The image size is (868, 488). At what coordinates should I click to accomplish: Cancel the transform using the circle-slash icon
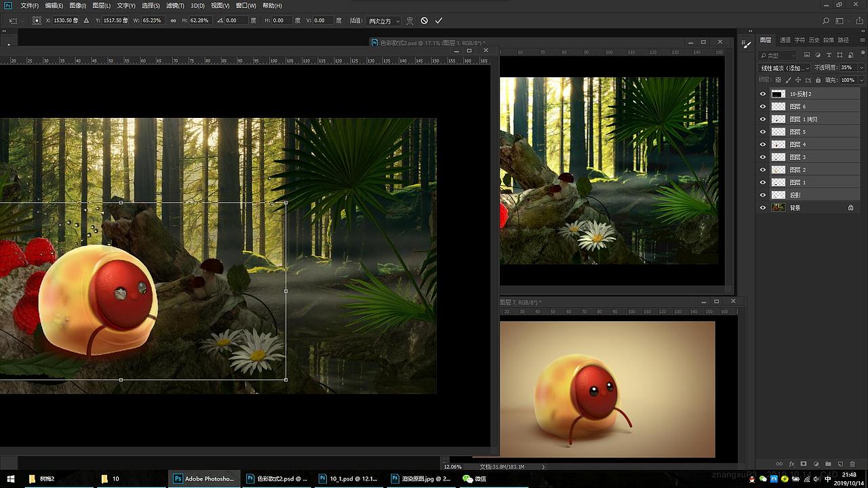pyautogui.click(x=425, y=21)
